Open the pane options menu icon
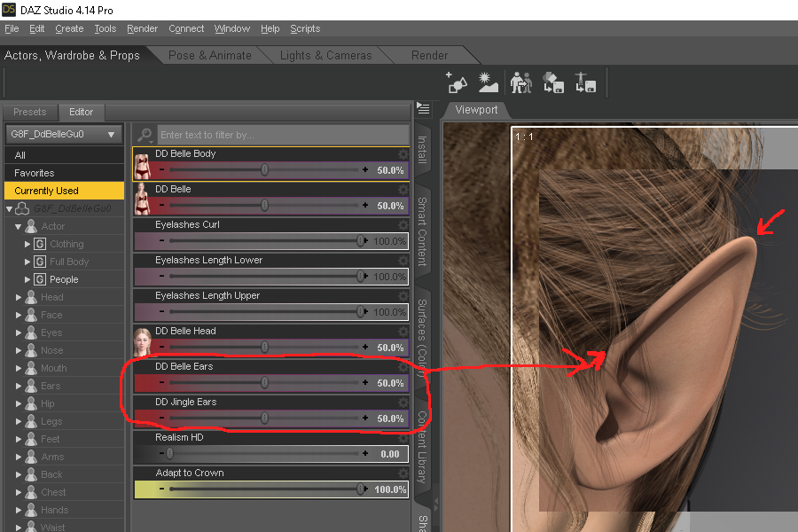This screenshot has width=798, height=532. pos(424,108)
